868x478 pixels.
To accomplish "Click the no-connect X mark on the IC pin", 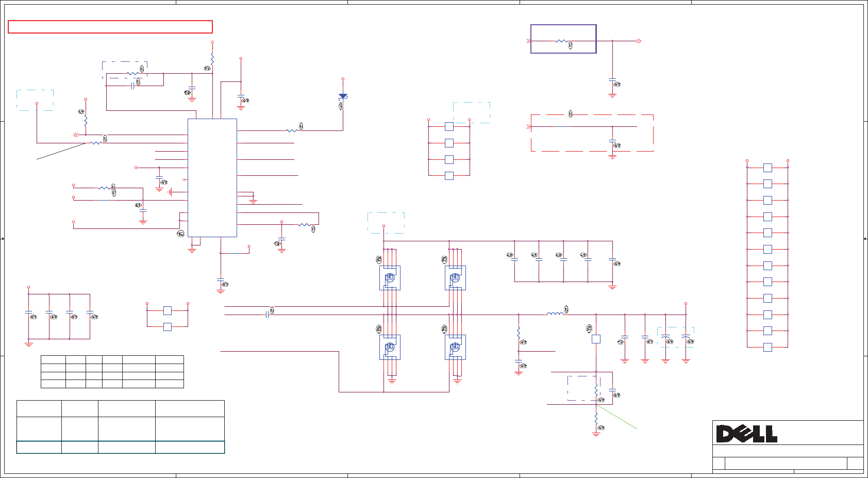I will tap(185, 179).
